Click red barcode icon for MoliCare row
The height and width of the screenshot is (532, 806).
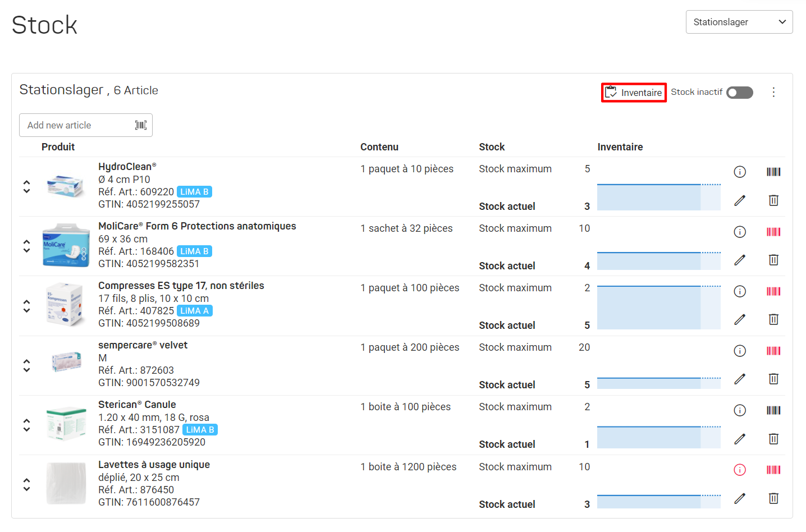773,231
